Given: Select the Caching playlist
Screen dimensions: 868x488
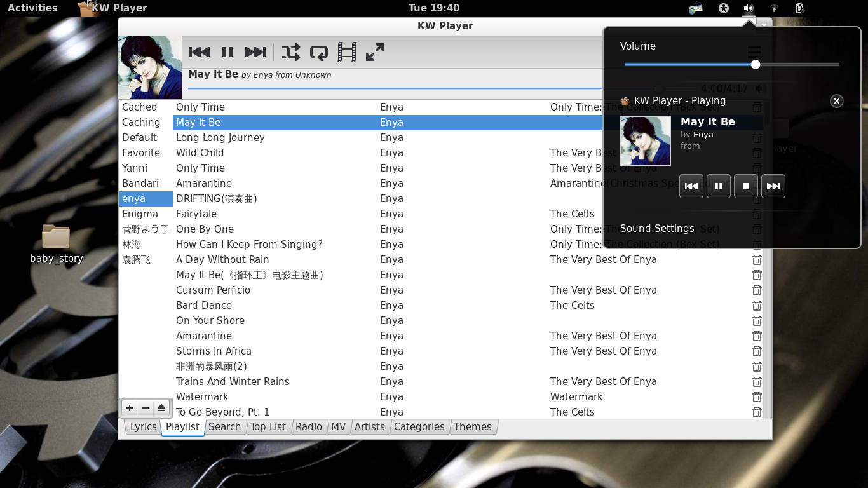Looking at the screenshot, I should click(x=146, y=123).
